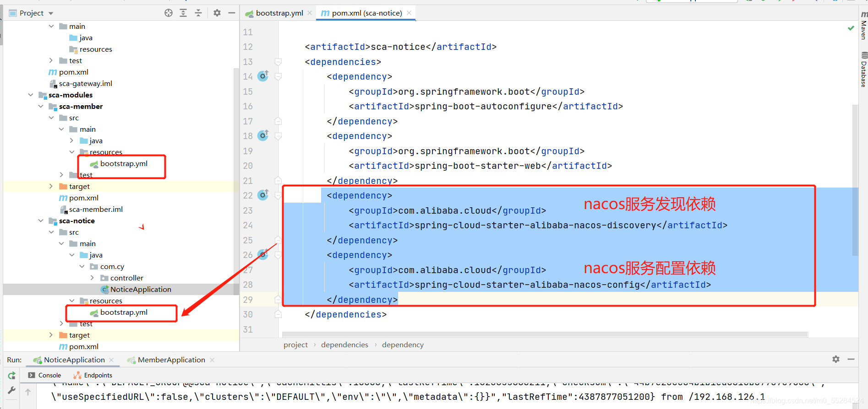Select the MemberApplication run tab
Viewport: 868px width, 409px height.
pyautogui.click(x=167, y=360)
